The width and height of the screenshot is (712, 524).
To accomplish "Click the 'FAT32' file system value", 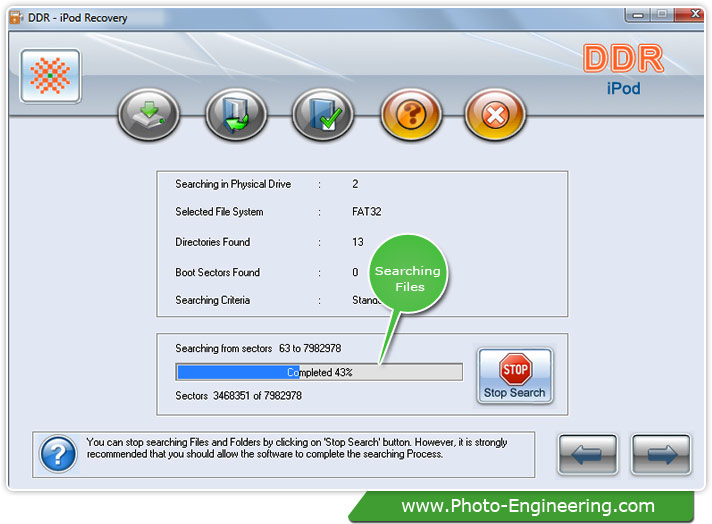I will coord(366,212).
